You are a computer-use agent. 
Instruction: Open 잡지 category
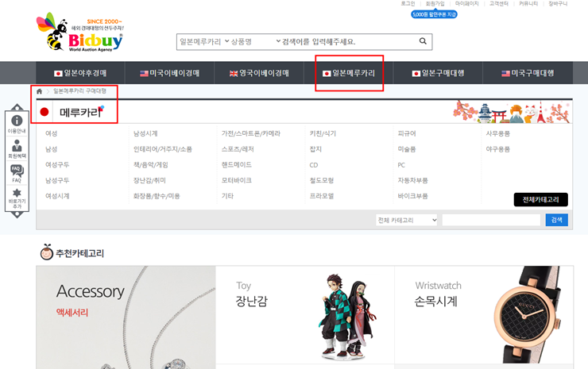pos(315,149)
